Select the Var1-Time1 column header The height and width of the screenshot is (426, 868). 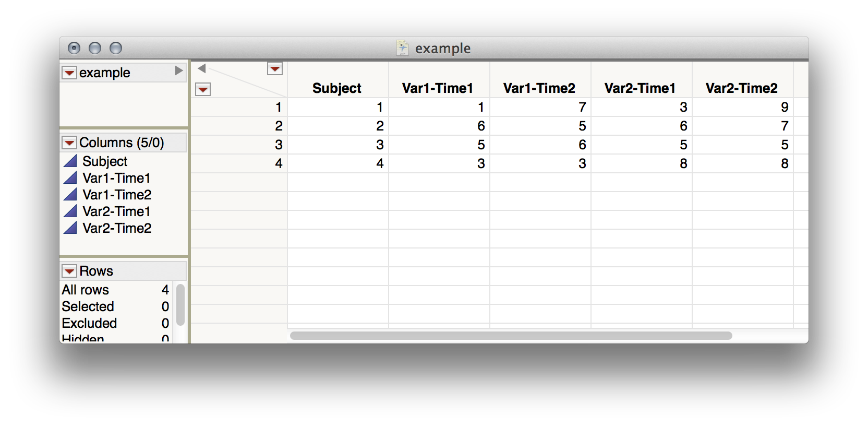click(x=438, y=88)
